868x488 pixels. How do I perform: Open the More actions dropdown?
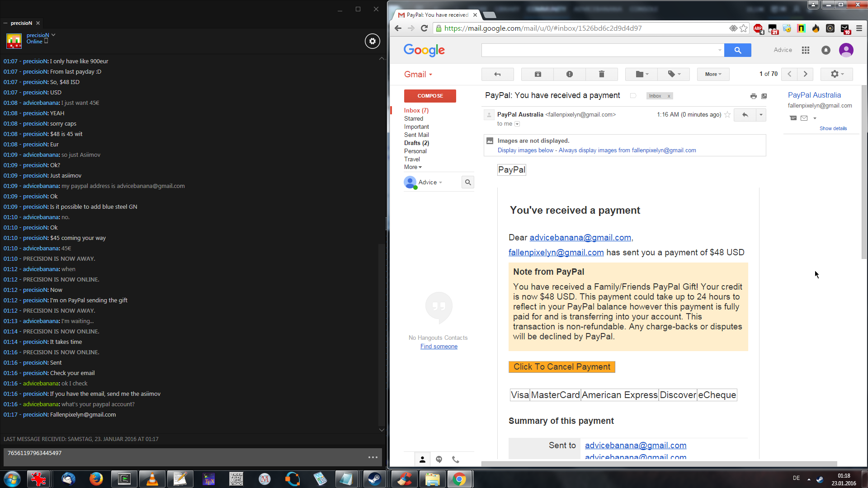(x=713, y=74)
